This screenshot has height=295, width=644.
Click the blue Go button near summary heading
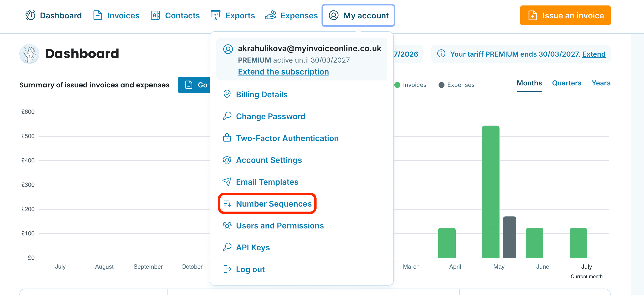[194, 85]
